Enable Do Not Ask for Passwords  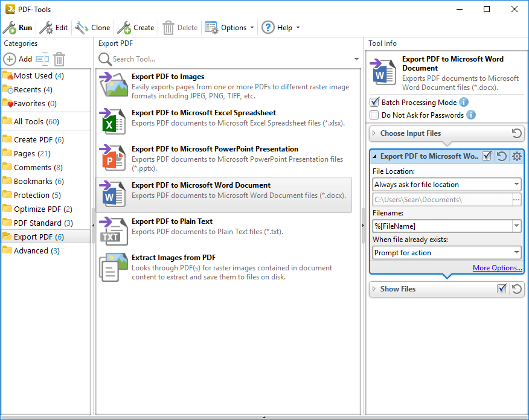(x=374, y=115)
